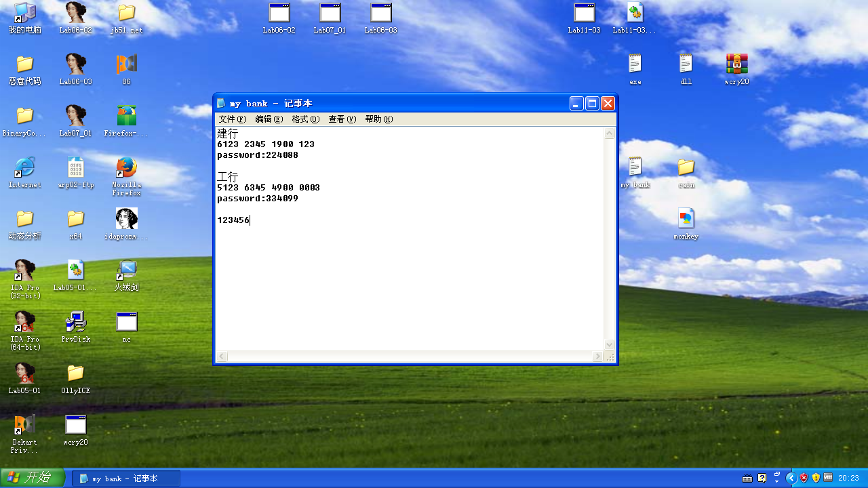Place cursor on line 5123 6345 4900 0003

[269, 188]
